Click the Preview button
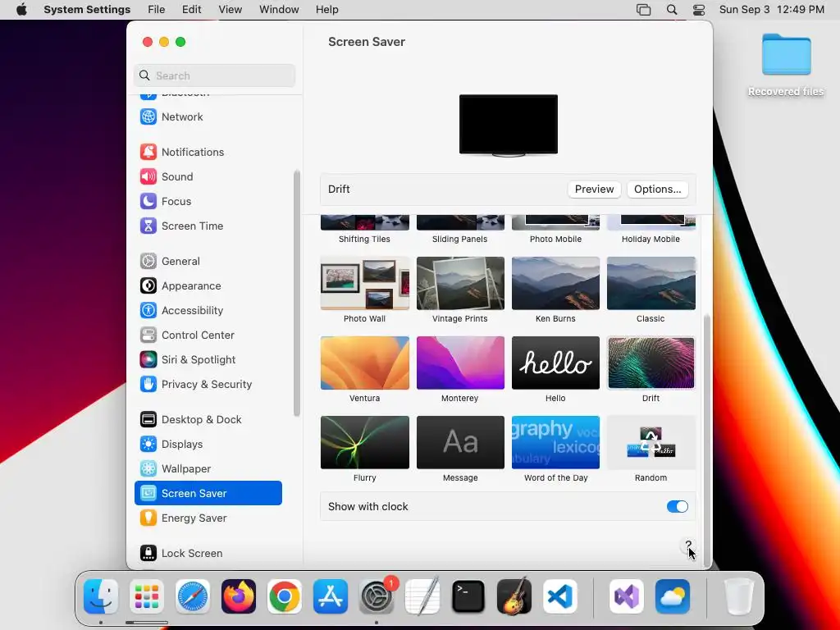The width and height of the screenshot is (840, 630). (594, 189)
